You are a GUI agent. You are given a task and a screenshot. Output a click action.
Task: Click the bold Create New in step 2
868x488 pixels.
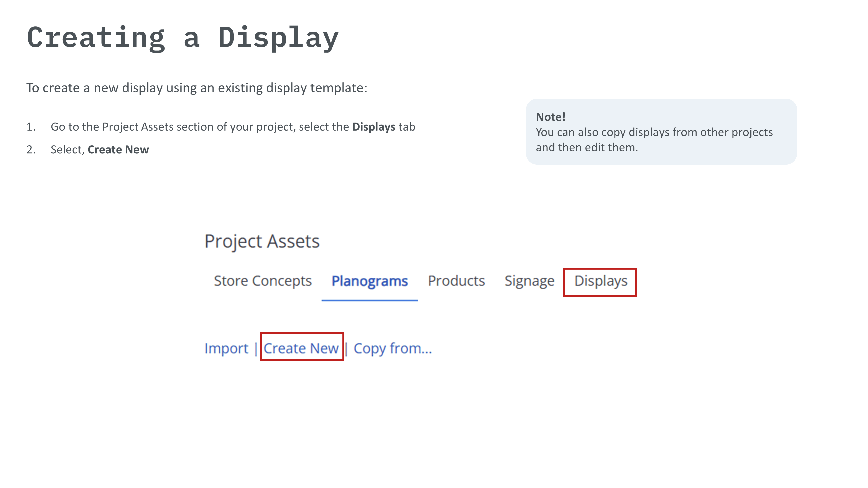118,149
